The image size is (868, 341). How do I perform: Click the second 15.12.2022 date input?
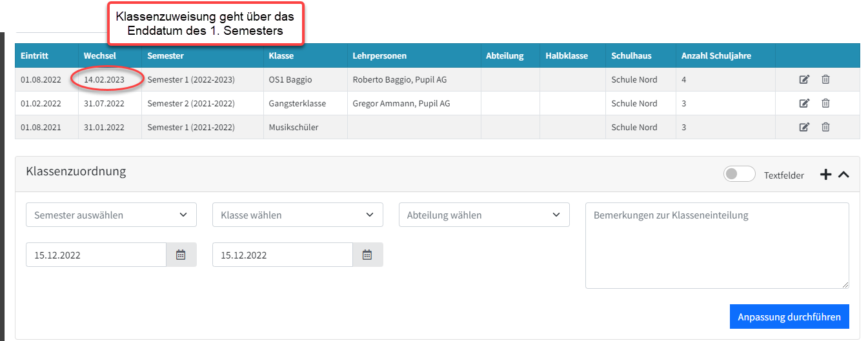[283, 255]
